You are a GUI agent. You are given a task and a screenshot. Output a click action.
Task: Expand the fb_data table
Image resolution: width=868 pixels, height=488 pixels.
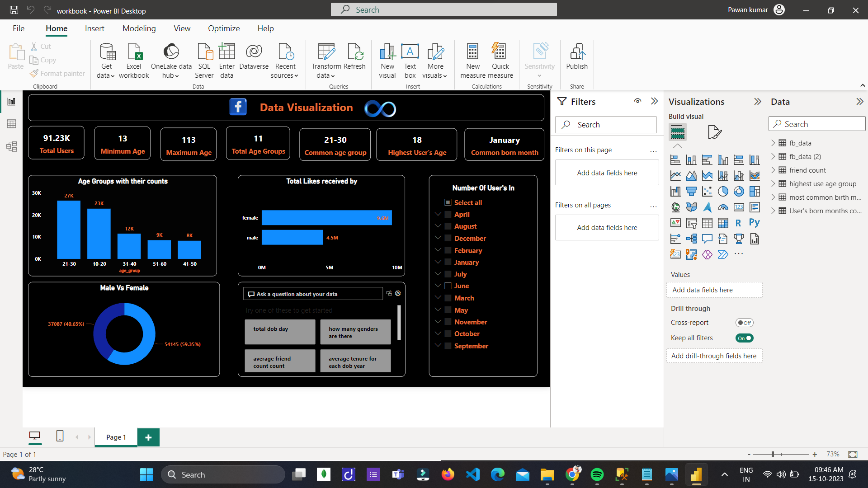[773, 143]
